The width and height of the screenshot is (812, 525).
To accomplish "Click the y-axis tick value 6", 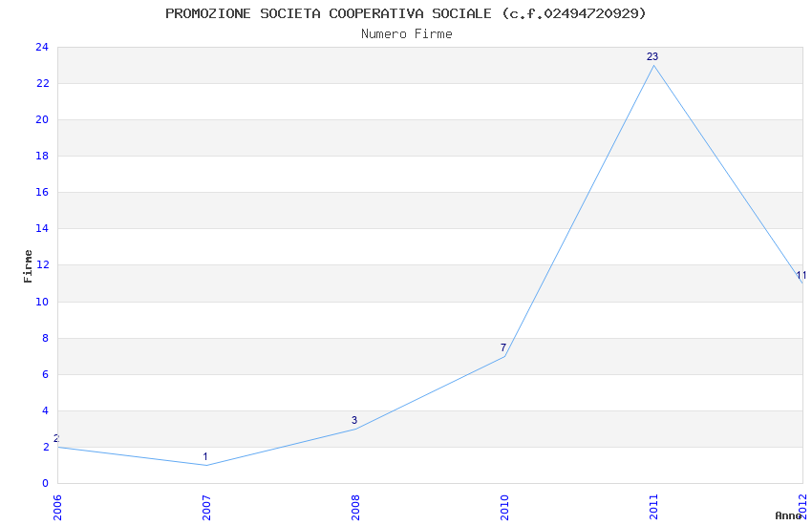I will (x=46, y=374).
